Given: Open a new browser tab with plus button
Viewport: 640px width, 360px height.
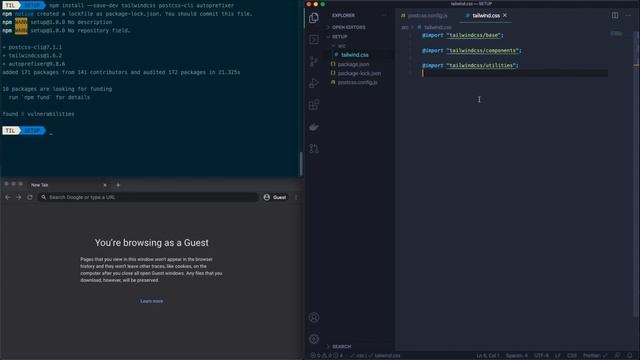Looking at the screenshot, I should pyautogui.click(x=118, y=185).
